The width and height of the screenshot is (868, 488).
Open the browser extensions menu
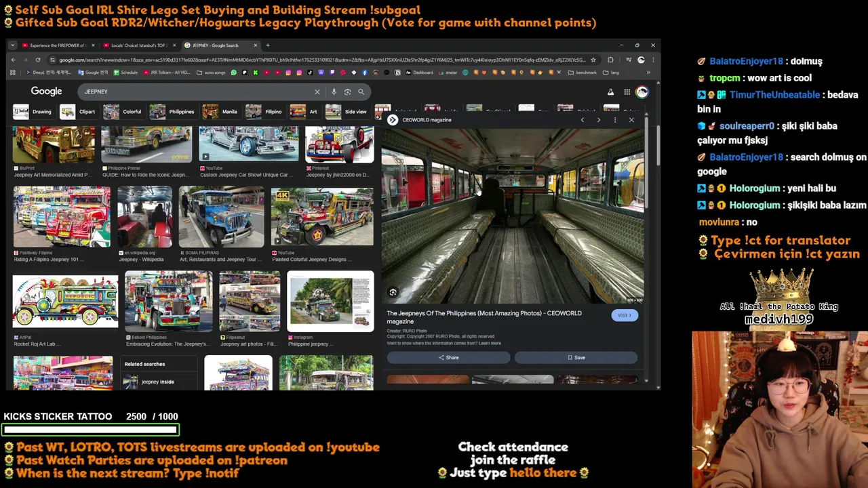click(610, 60)
